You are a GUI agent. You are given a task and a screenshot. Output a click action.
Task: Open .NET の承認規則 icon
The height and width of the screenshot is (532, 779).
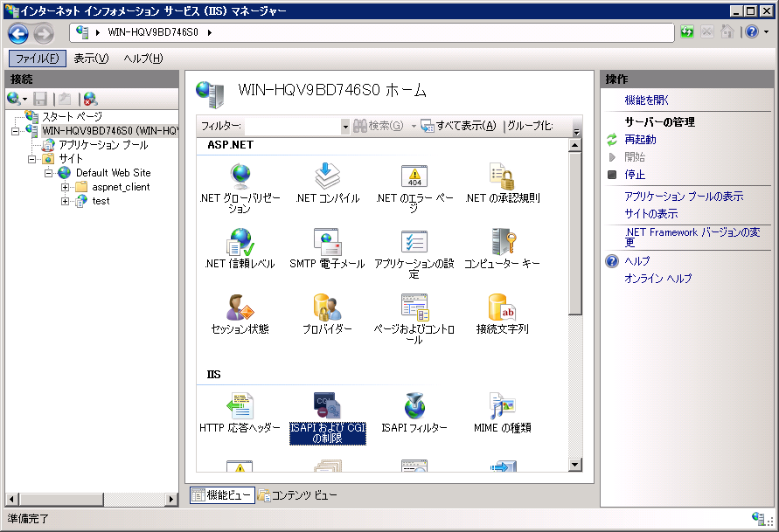coord(502,177)
